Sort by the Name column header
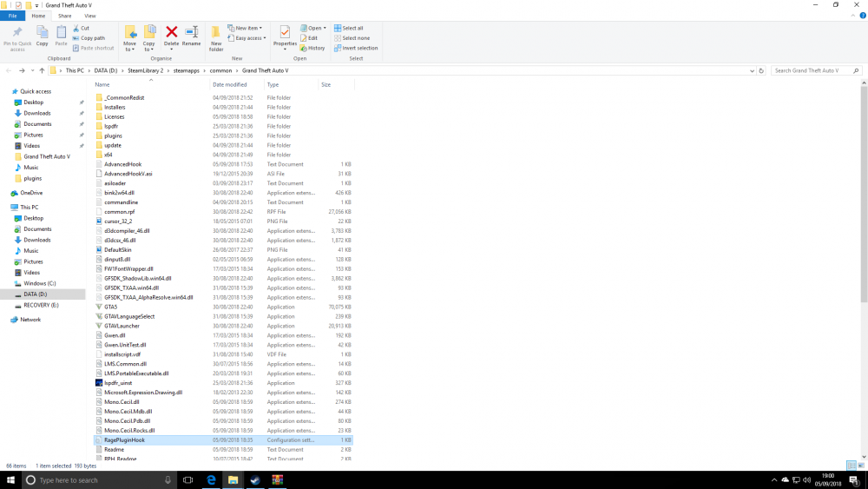 150,85
